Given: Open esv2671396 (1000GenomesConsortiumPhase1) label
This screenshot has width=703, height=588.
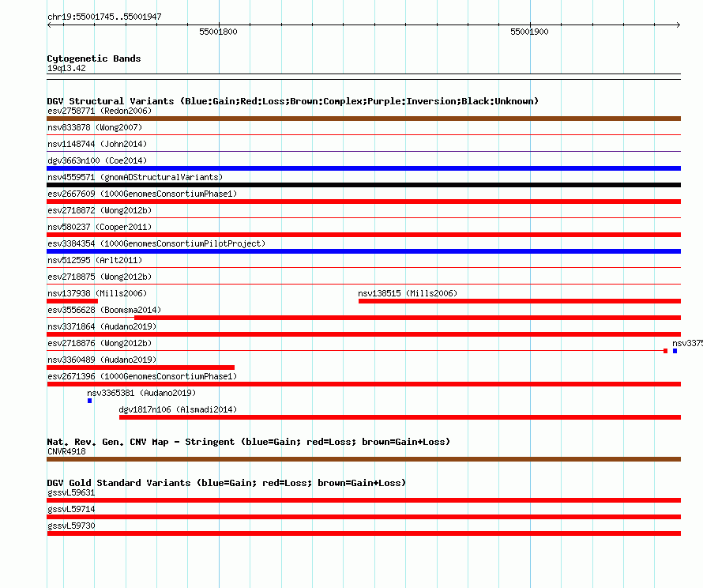Looking at the screenshot, I should [x=142, y=376].
